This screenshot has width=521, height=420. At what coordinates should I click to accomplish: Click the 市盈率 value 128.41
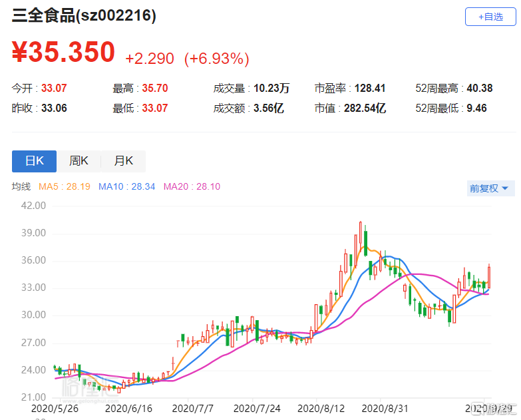click(370, 88)
